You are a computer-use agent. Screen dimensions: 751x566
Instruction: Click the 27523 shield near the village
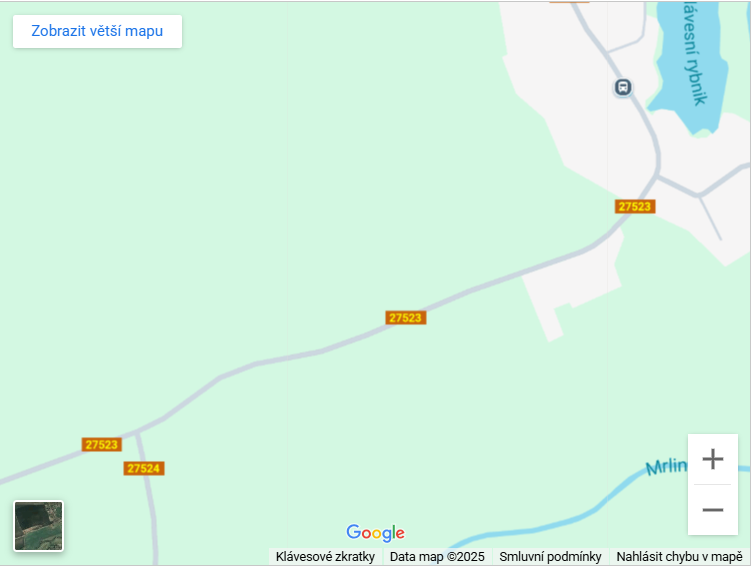click(635, 206)
